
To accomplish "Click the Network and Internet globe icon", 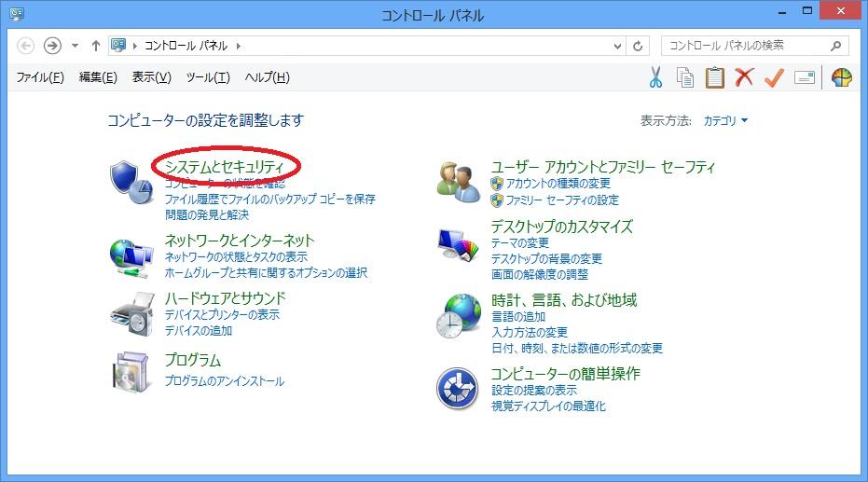I will (x=131, y=258).
